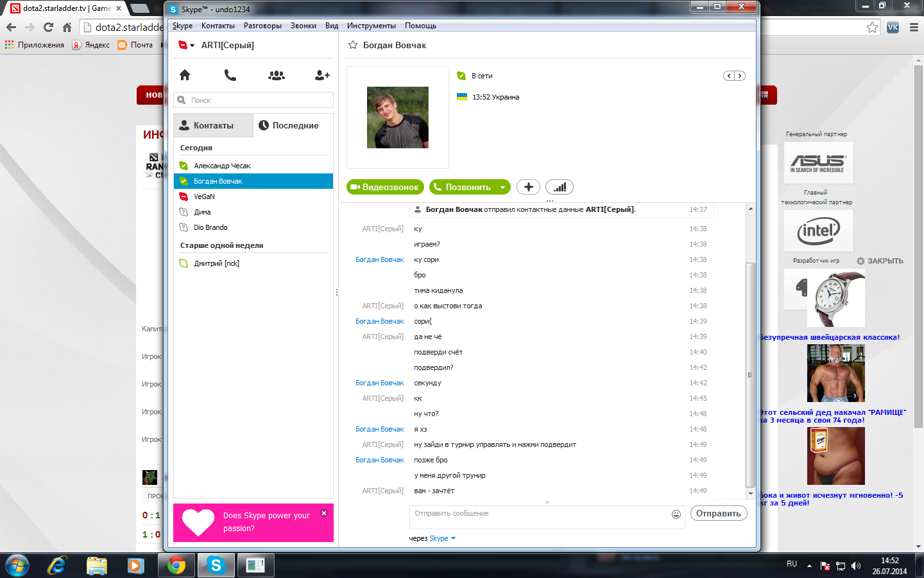This screenshot has width=924, height=578.
Task: Open Chrome from the taskbar
Action: (x=176, y=565)
